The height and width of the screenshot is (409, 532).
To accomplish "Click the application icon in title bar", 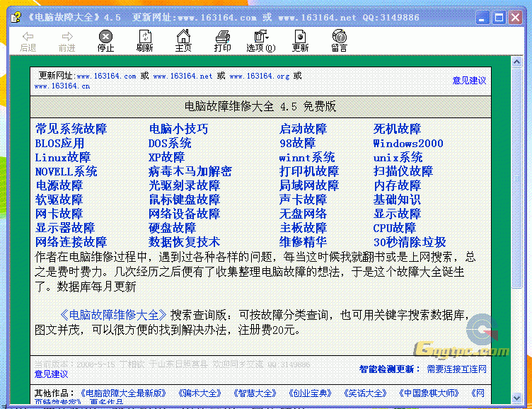I will tap(15, 17).
